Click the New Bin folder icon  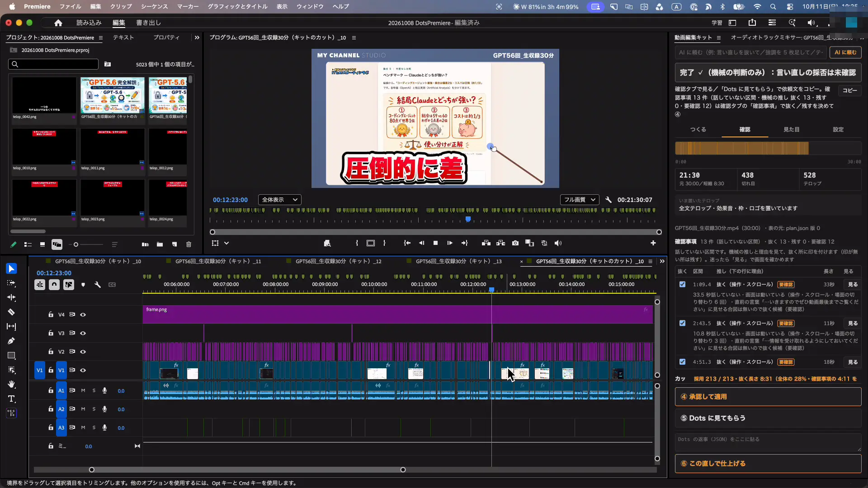[160, 244]
